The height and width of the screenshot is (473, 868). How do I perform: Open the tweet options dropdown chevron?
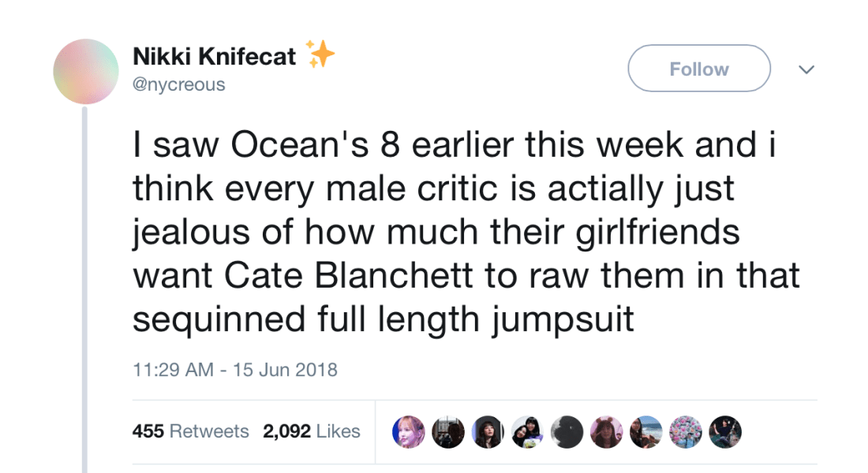pyautogui.click(x=806, y=69)
